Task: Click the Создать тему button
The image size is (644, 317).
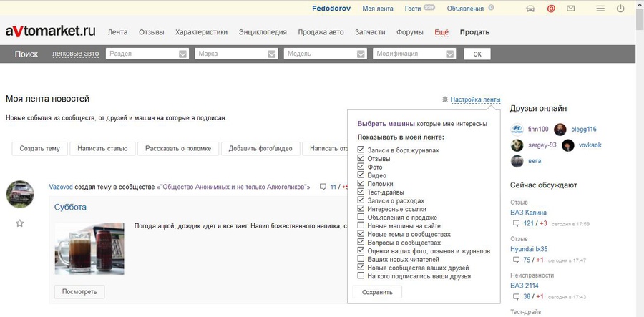Action: pos(39,149)
